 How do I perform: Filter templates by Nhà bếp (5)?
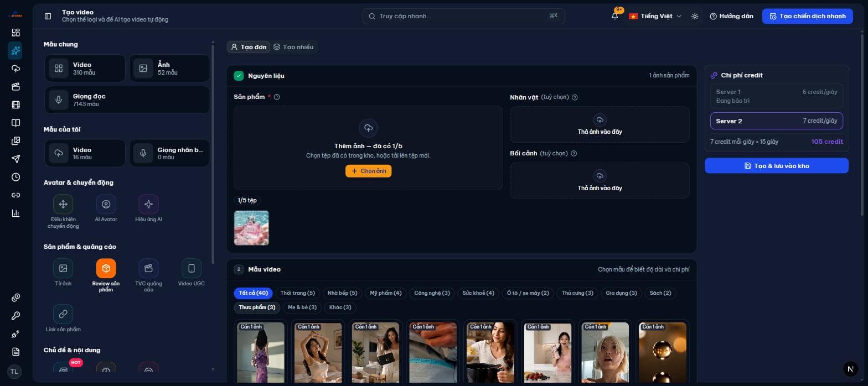[342, 293]
